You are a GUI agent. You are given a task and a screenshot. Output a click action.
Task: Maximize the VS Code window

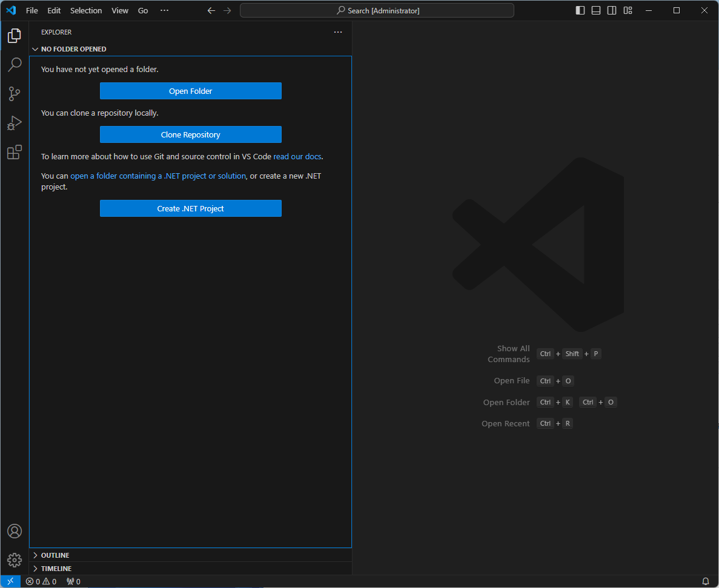click(677, 10)
